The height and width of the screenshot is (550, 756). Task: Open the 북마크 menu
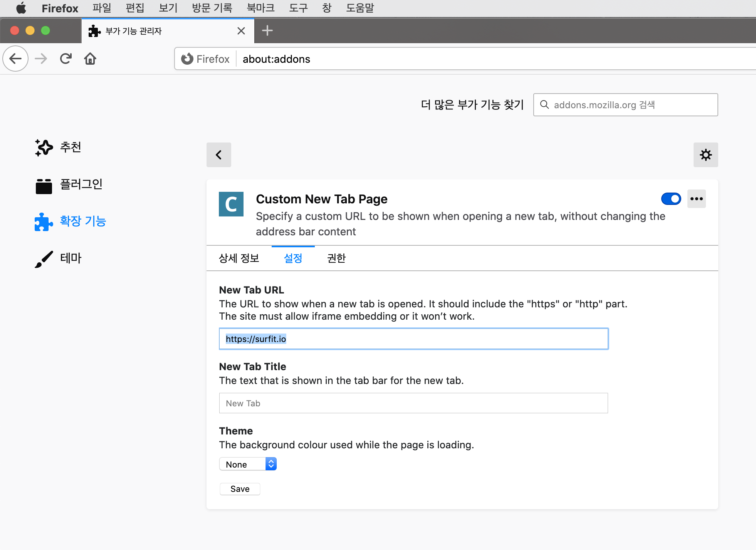click(260, 8)
